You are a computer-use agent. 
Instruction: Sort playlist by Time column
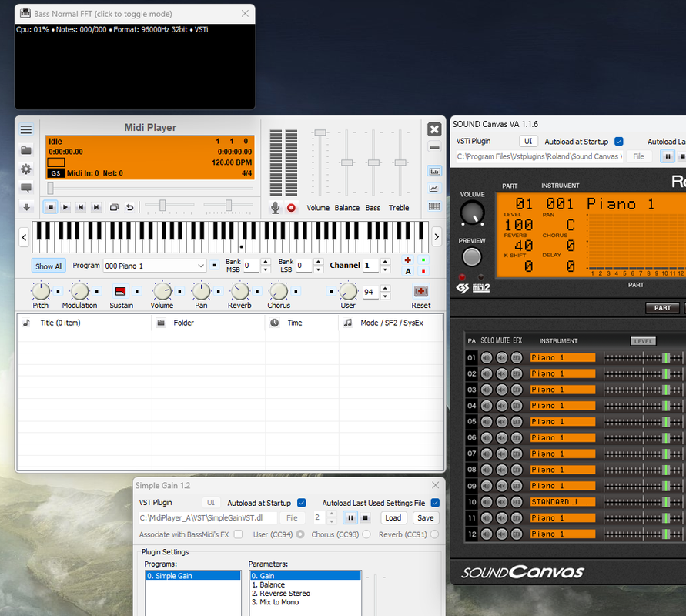[302, 323]
